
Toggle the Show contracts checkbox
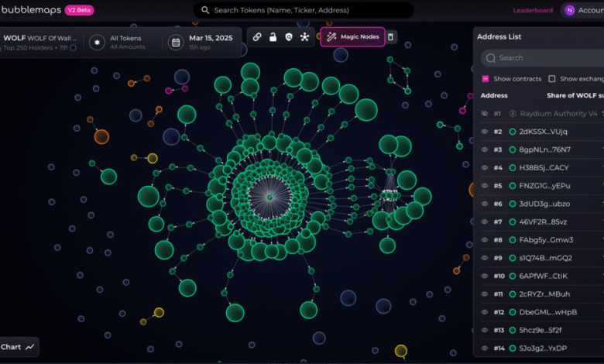point(486,78)
